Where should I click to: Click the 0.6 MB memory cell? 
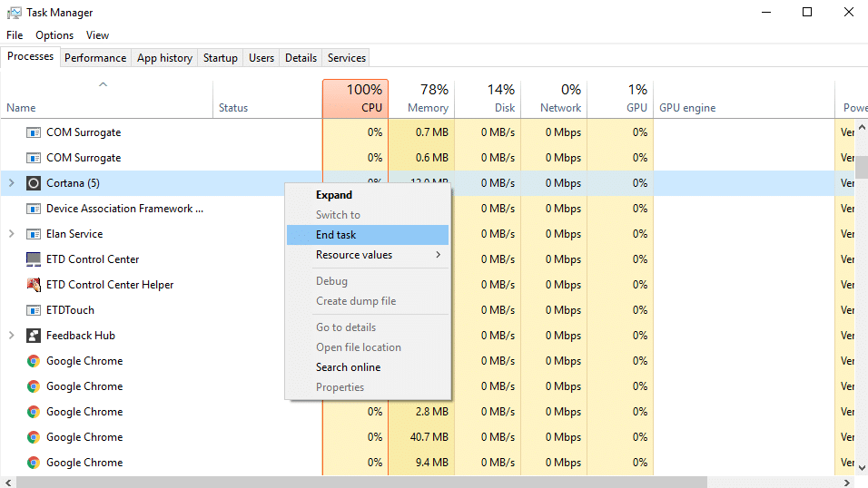coord(422,158)
